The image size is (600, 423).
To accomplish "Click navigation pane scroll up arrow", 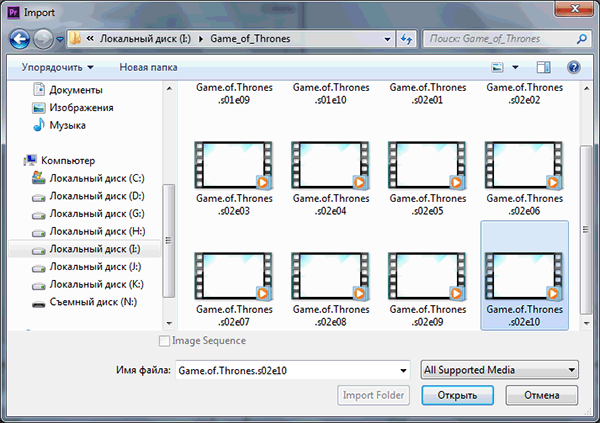I will 169,89.
